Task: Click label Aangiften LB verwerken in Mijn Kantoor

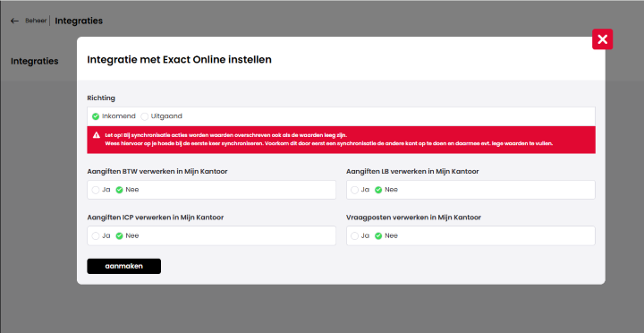Action: (412, 172)
